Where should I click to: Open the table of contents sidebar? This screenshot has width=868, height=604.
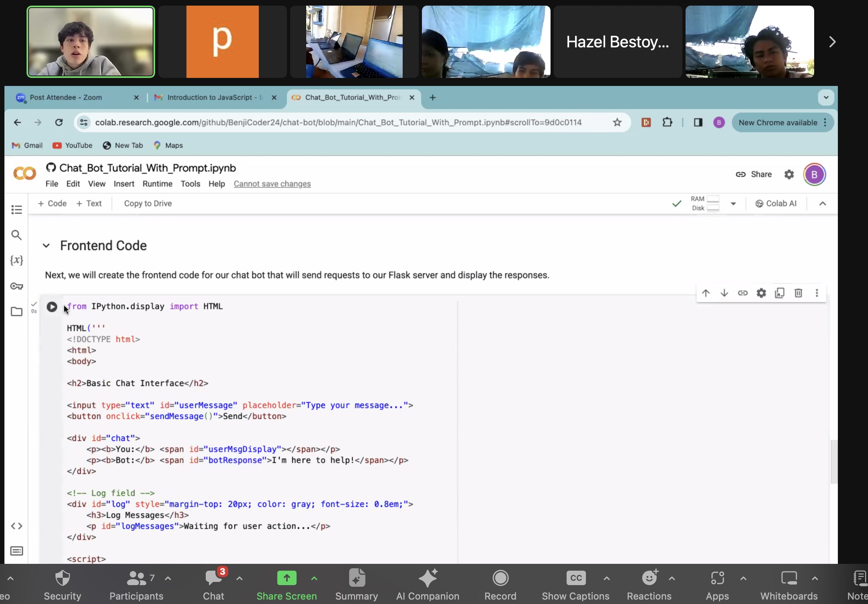pos(16,210)
